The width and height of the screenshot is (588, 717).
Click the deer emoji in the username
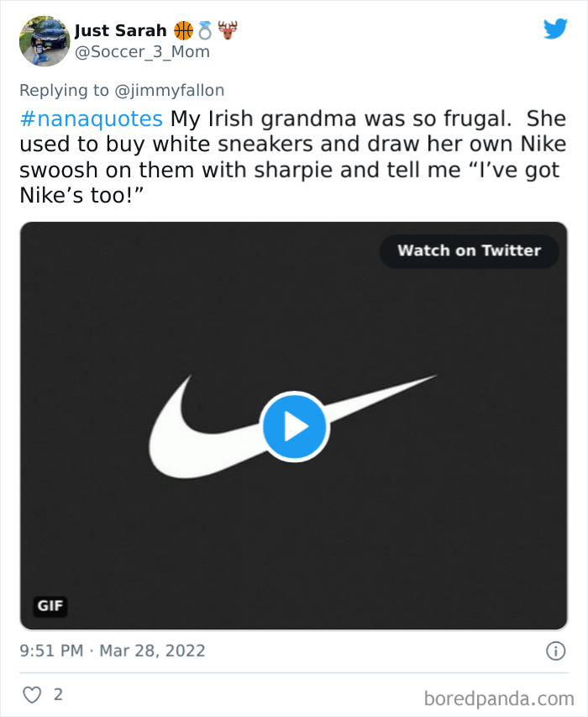228,29
